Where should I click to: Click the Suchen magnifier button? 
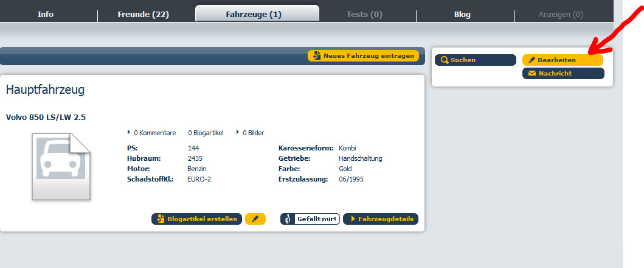point(474,60)
